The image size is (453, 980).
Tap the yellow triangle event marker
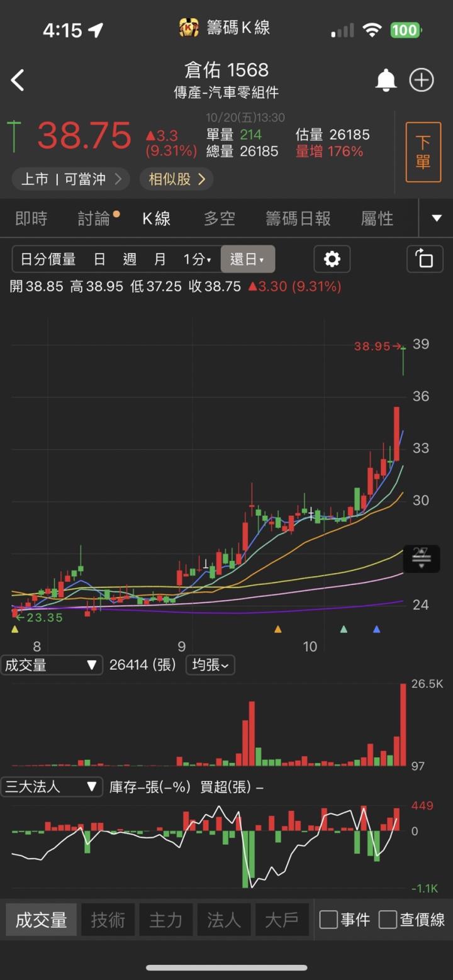15,628
